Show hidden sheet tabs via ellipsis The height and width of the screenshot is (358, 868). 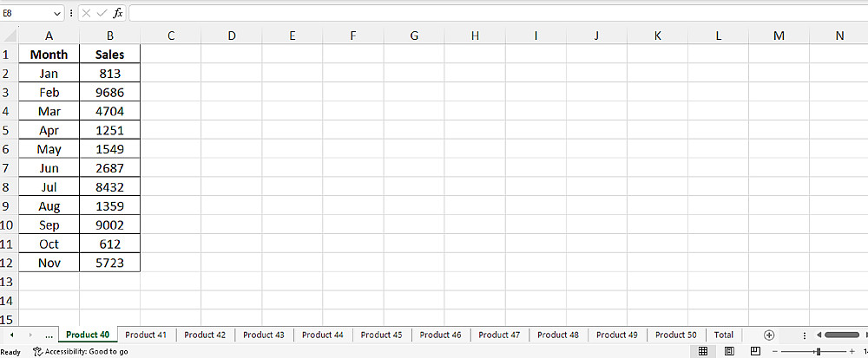[49, 335]
